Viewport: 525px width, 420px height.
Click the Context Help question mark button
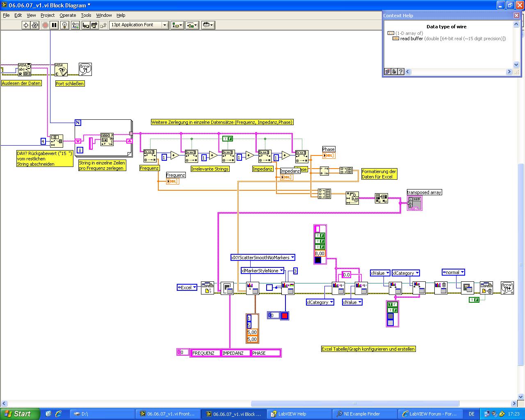[x=401, y=72]
